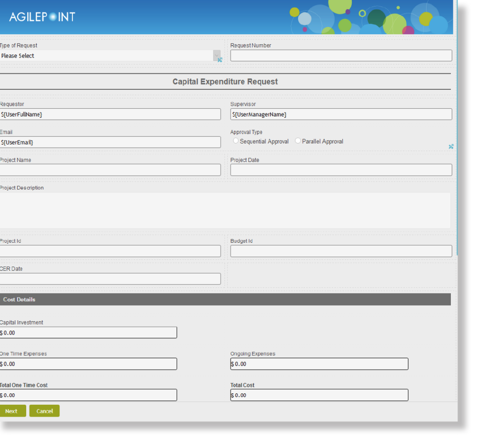487x448 pixels.
Task: Click the Capital Investment amount field
Action: pos(88,333)
